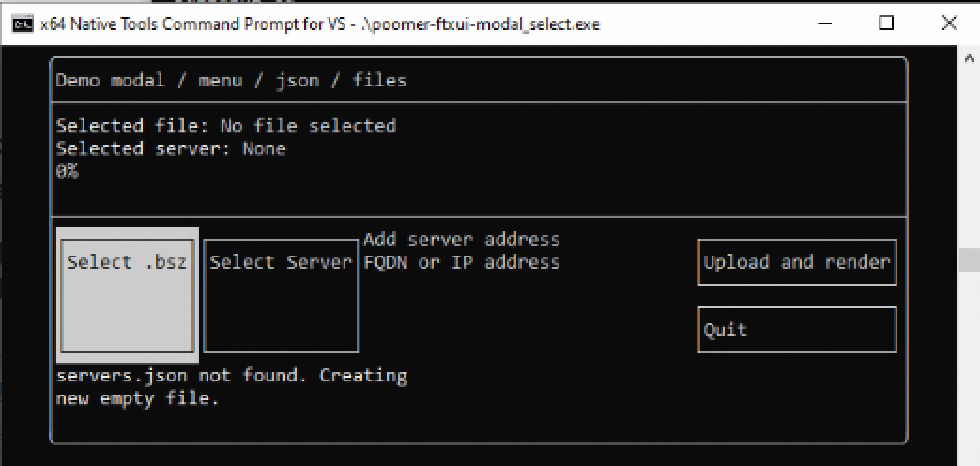
Task: Click the vertical scrollbar thumb
Action: (970, 258)
